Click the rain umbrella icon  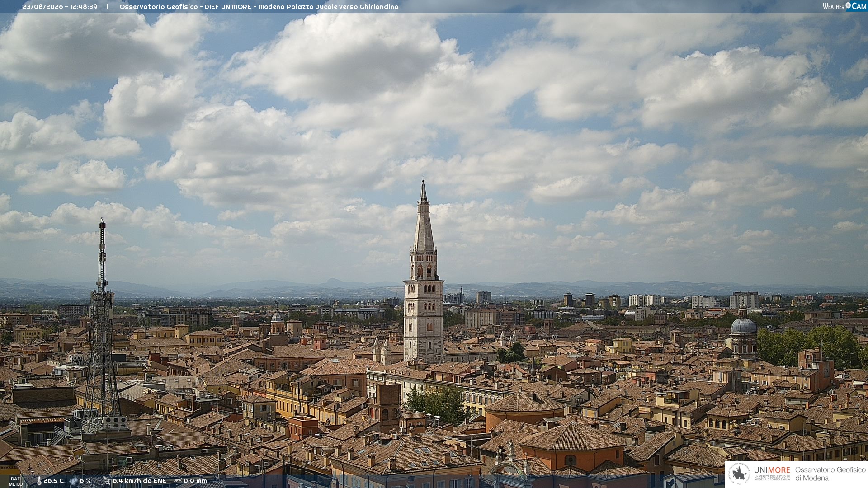click(x=178, y=481)
